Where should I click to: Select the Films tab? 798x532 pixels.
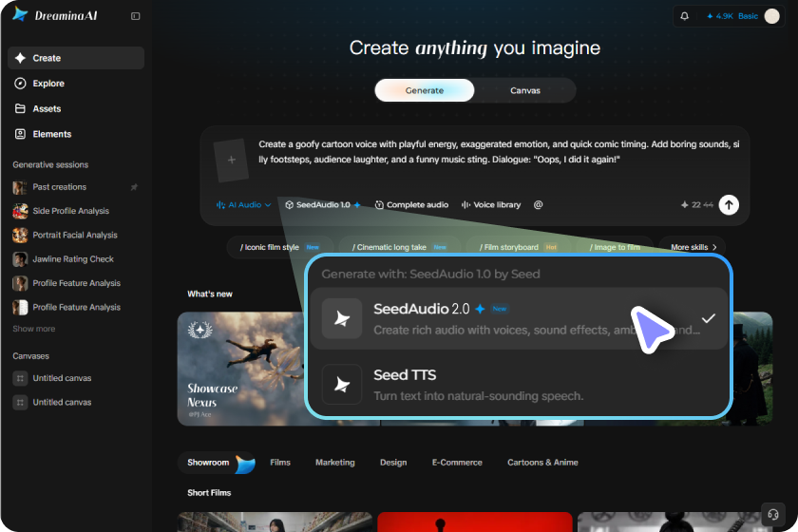point(280,463)
